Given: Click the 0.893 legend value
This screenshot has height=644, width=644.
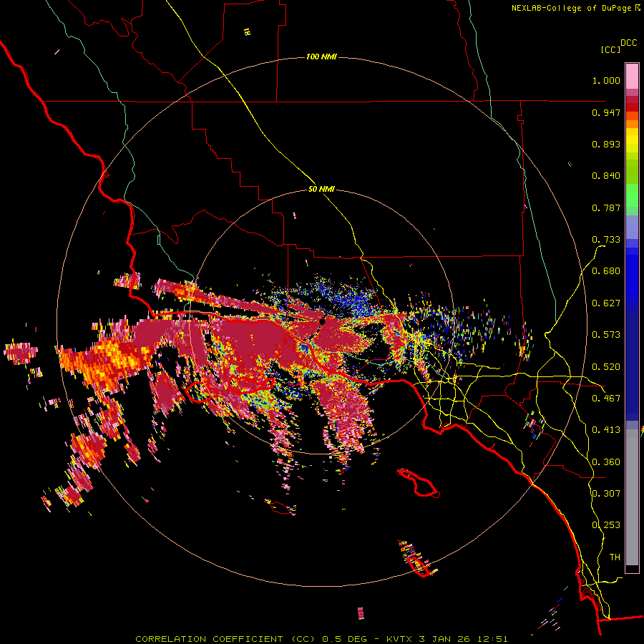Looking at the screenshot, I should point(606,144).
